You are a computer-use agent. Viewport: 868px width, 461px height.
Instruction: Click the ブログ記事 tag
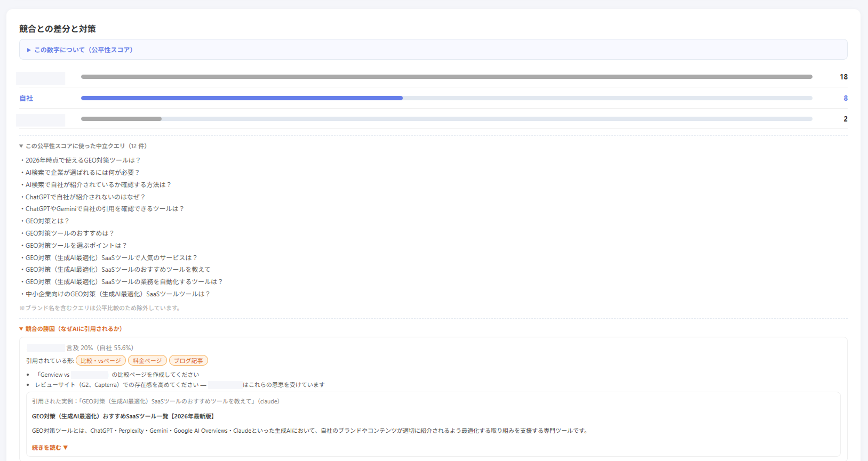coord(188,361)
